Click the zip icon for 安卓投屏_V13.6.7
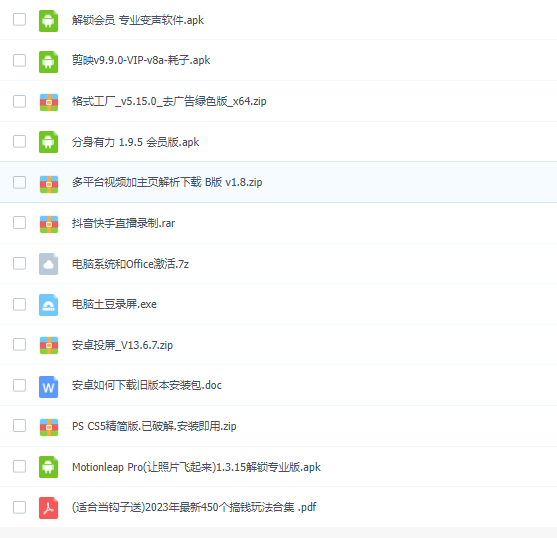Image resolution: width=557 pixels, height=538 pixels. pyautogui.click(x=49, y=346)
